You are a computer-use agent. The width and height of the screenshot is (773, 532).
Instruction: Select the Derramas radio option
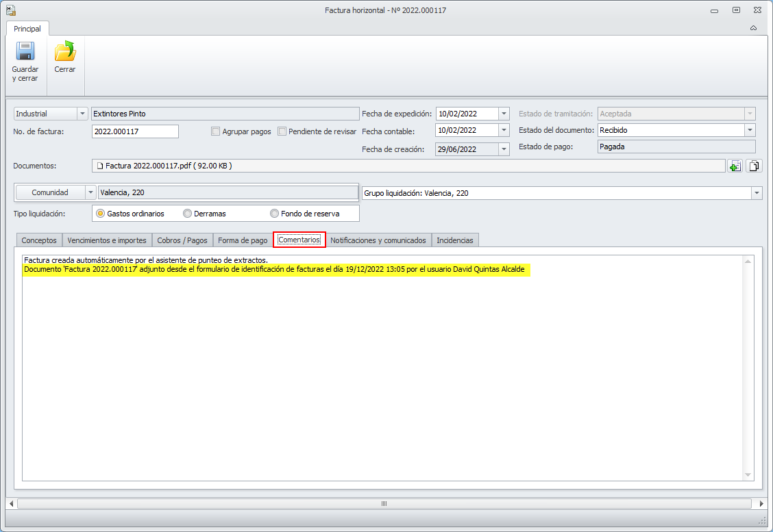tap(187, 214)
